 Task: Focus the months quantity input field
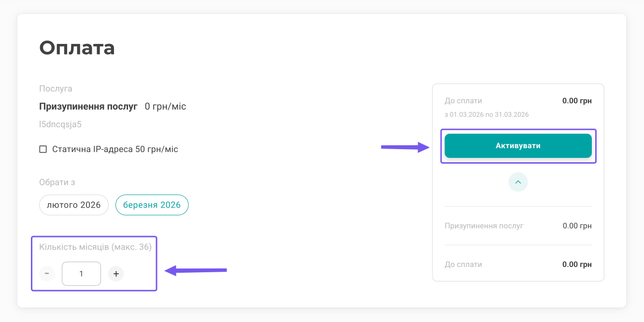pos(81,274)
